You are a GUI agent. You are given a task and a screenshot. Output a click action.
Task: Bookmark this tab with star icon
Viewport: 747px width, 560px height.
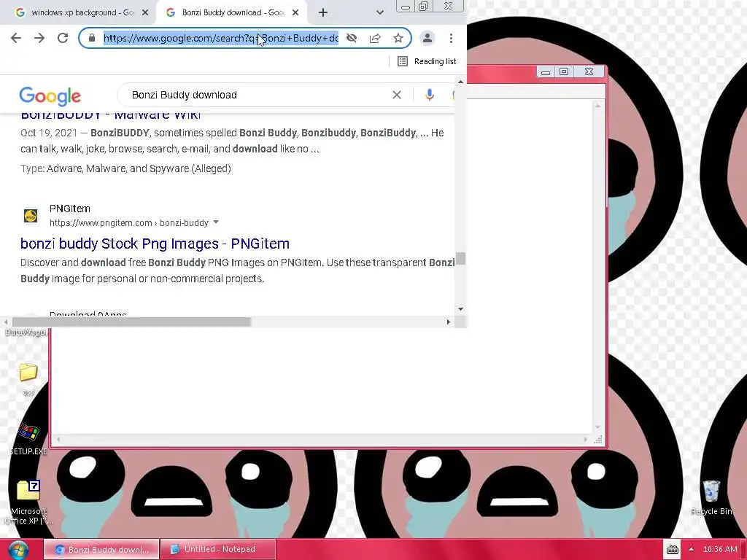(x=398, y=38)
